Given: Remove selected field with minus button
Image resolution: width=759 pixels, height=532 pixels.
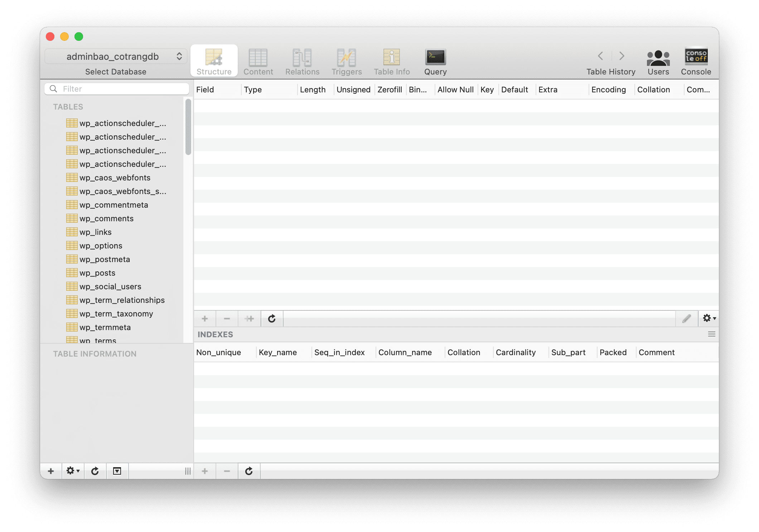Looking at the screenshot, I should pyautogui.click(x=227, y=319).
